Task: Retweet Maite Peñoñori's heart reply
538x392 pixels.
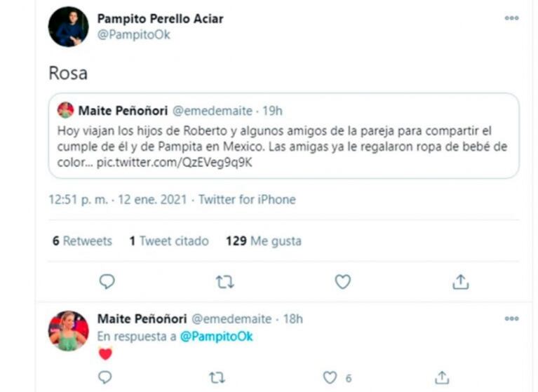Action: click(217, 377)
